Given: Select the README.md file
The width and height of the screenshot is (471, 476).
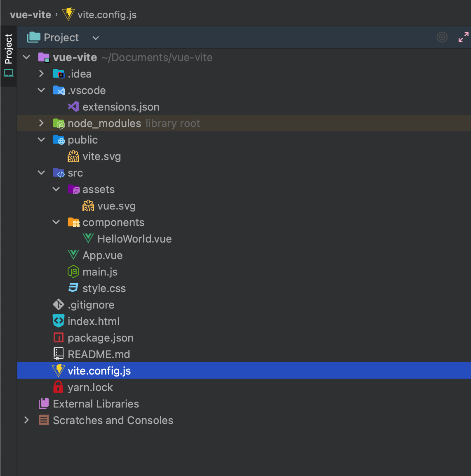Looking at the screenshot, I should 99,354.
